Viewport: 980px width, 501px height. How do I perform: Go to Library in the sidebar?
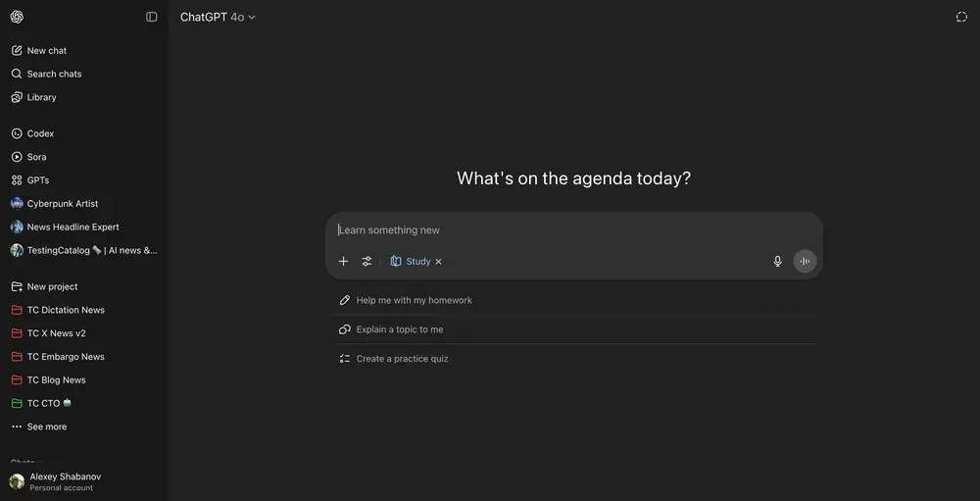(x=41, y=98)
